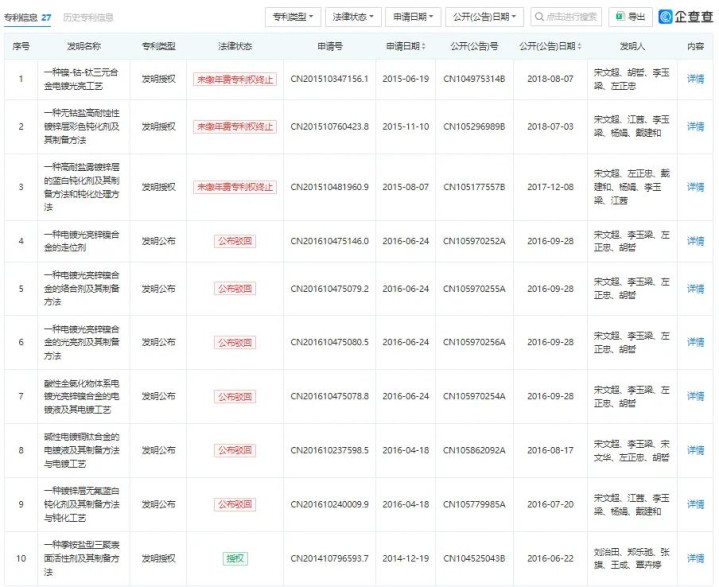Viewport: 719px width, 587px height.
Task: Open 详情 for patent CN201510481960.9
Action: [x=695, y=187]
